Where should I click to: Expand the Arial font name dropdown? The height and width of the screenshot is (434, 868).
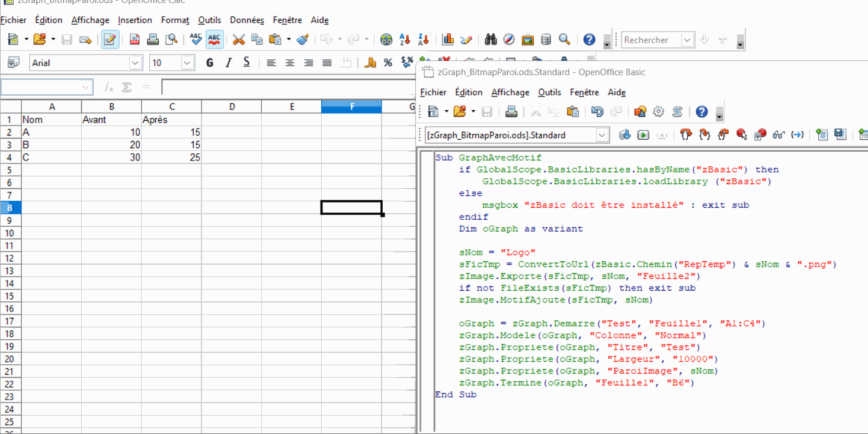pos(136,63)
